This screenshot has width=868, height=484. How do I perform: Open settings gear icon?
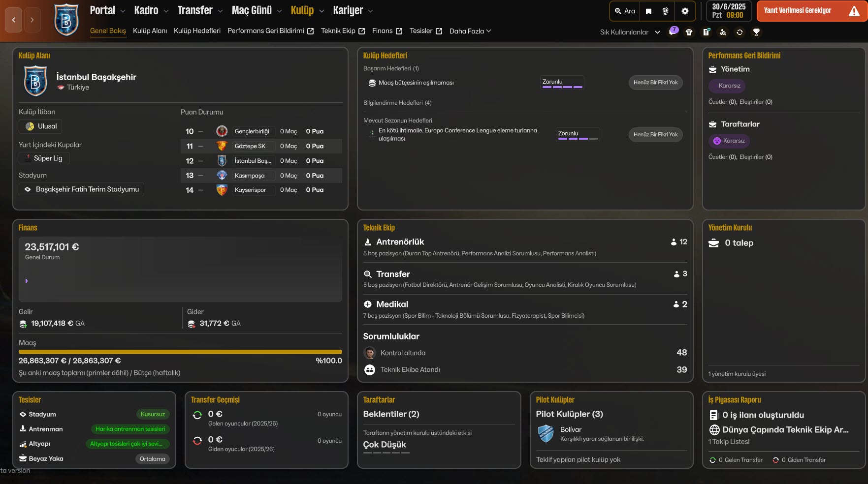(x=685, y=11)
